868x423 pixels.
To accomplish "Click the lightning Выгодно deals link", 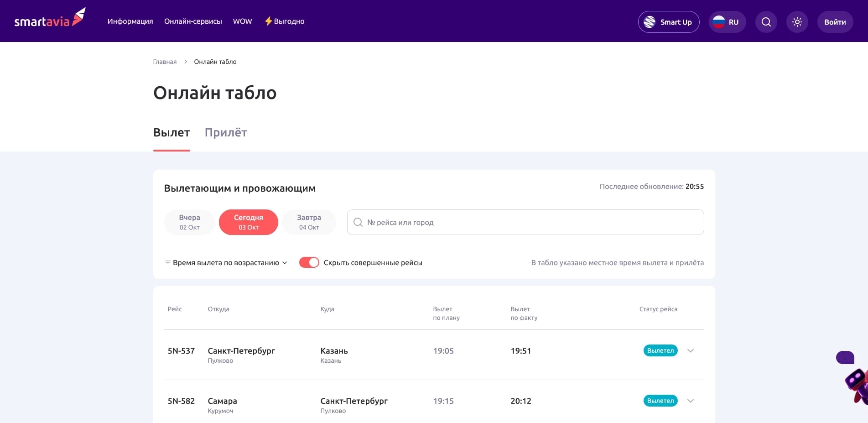I will pos(285,21).
